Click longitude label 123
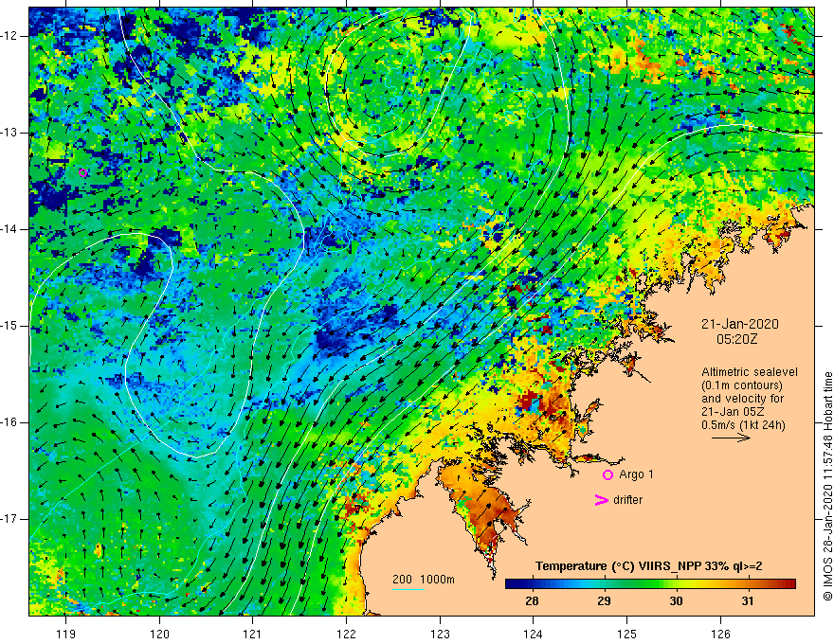This screenshot has height=644, width=834. [x=440, y=634]
